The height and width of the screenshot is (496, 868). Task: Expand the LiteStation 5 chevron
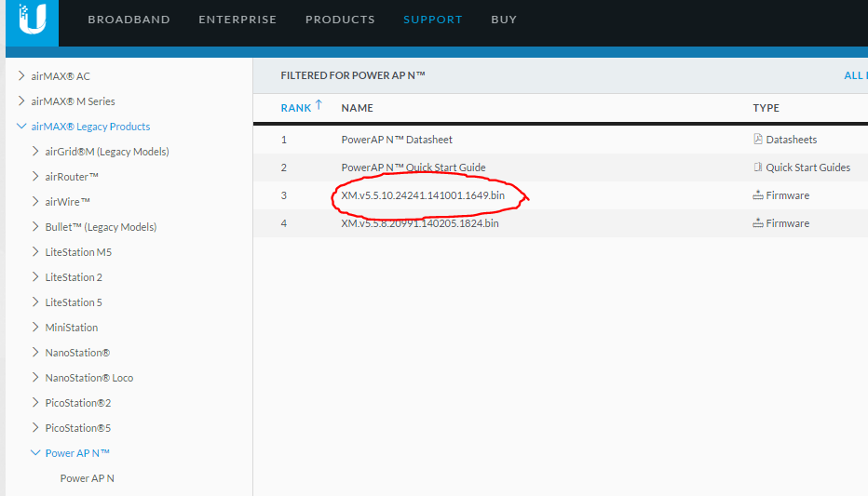(35, 302)
